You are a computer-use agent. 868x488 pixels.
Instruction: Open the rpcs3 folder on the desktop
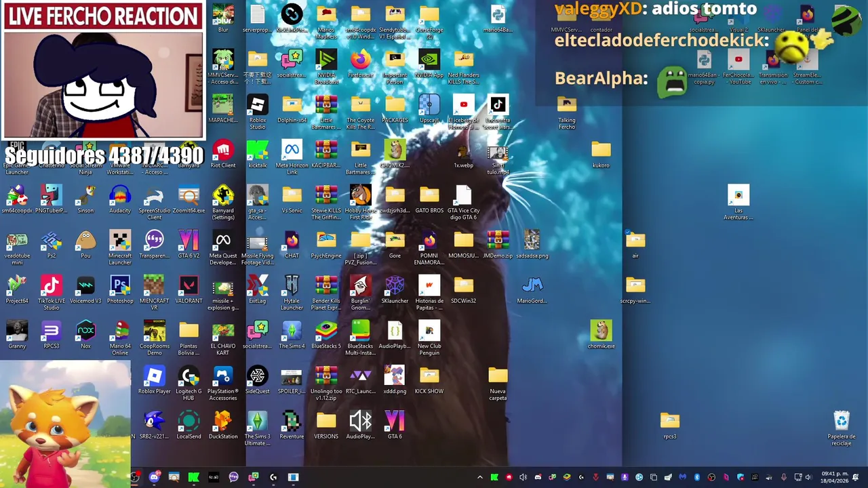(670, 425)
